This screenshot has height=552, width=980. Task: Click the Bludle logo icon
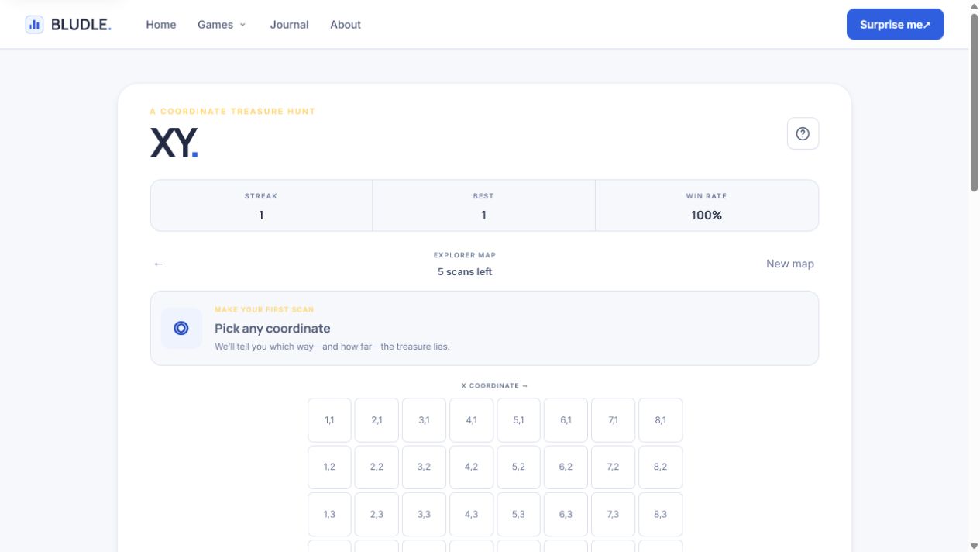point(34,25)
